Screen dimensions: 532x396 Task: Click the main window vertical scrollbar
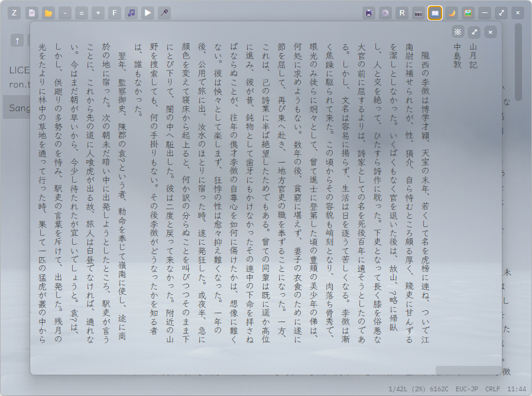(518, 61)
